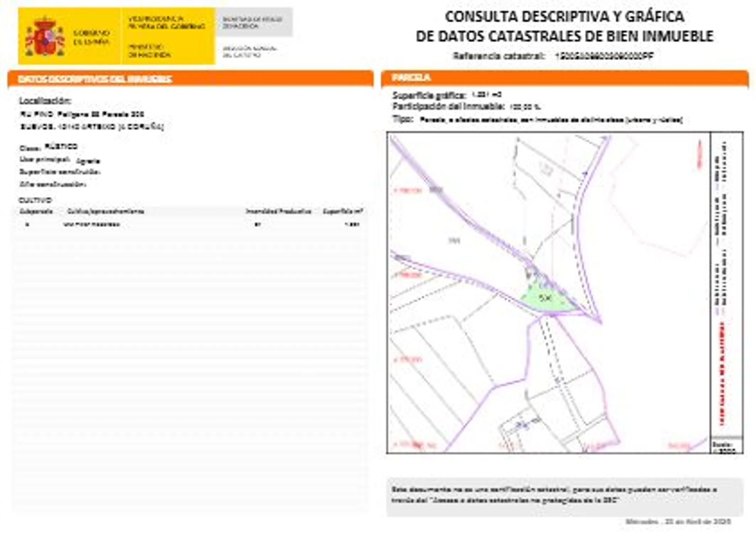Select the Parcela section header
The image size is (756, 533).
pyautogui.click(x=411, y=77)
